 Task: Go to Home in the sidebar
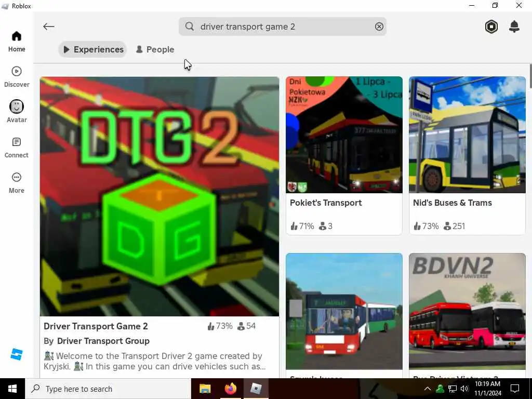[17, 42]
